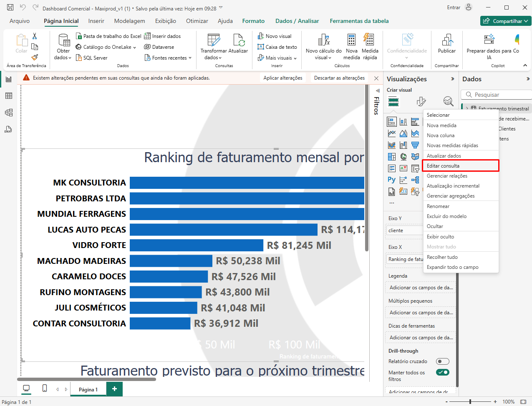532x406 pixels.
Task: Turn off Manter todos os filtros
Action: (442, 372)
